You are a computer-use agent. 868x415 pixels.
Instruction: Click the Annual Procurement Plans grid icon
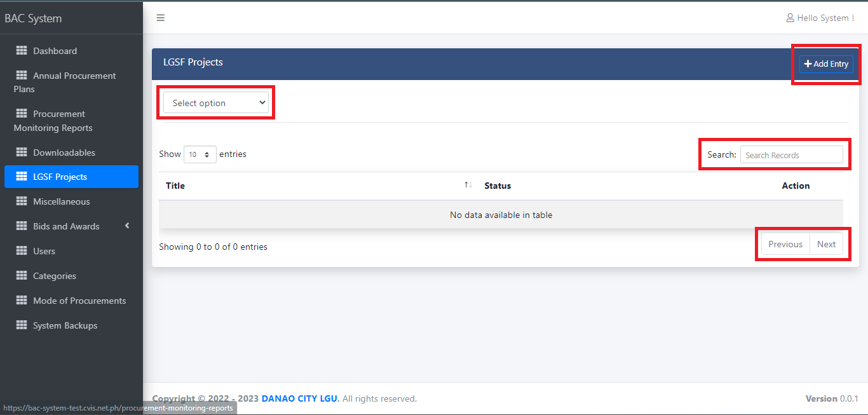click(x=22, y=75)
